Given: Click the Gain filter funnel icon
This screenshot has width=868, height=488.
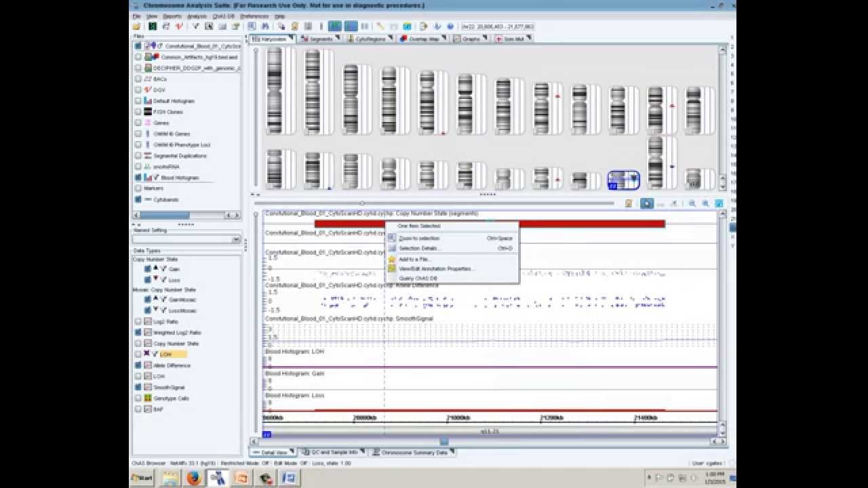Looking at the screenshot, I should tap(163, 269).
